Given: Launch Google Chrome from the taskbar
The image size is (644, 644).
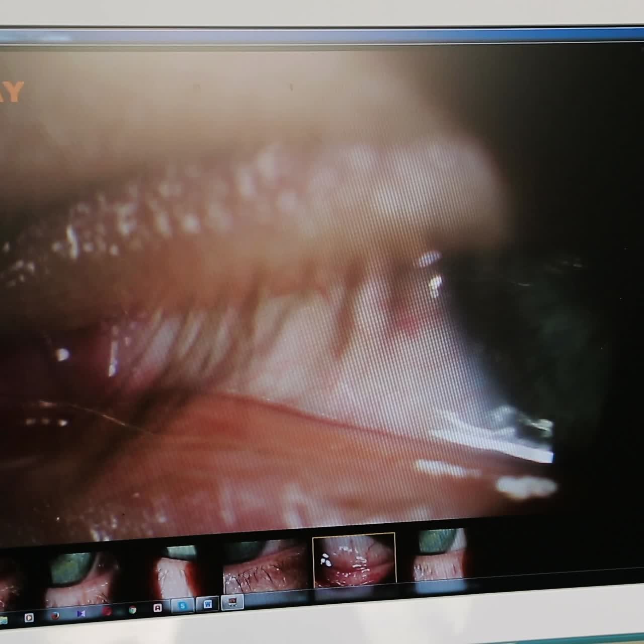Looking at the screenshot, I should pyautogui.click(x=132, y=610).
